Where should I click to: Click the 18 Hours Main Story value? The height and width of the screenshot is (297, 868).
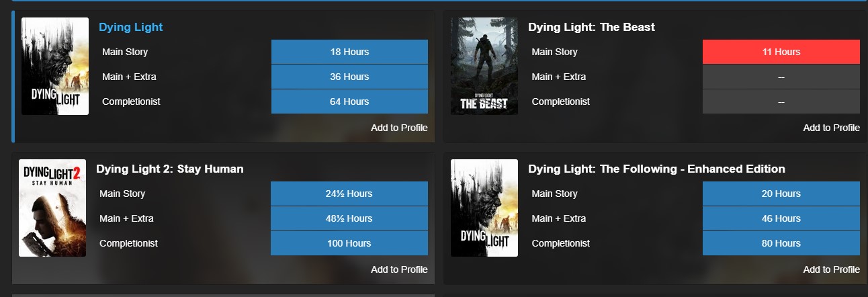(349, 52)
